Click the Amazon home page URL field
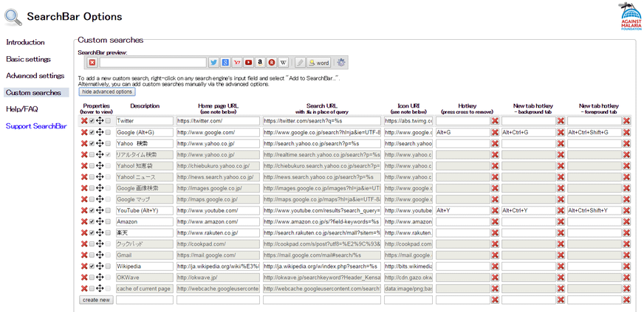The image size is (644, 312). coord(218,221)
